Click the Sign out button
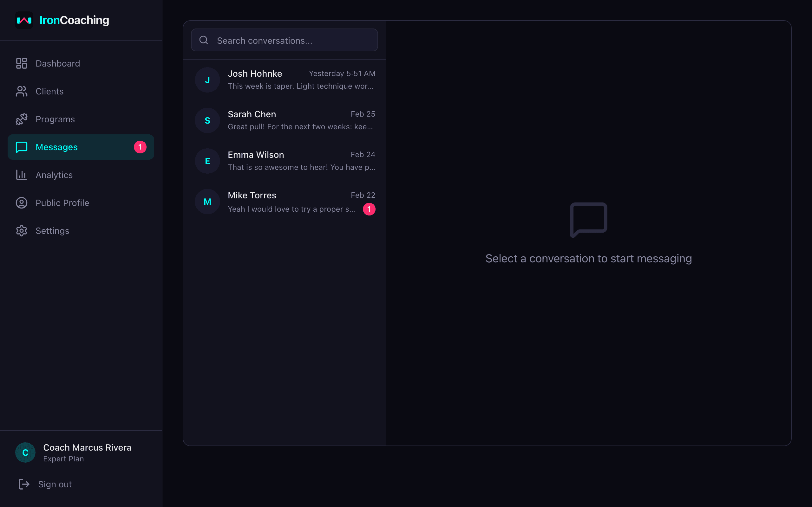The height and width of the screenshot is (507, 812). [x=44, y=484]
